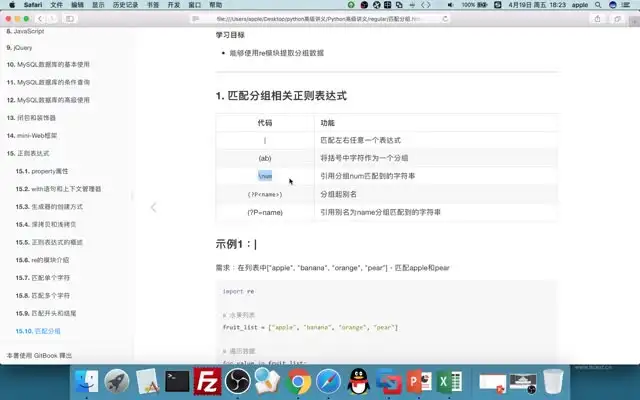
Task: Launch Terminal from the dock
Action: point(178,382)
